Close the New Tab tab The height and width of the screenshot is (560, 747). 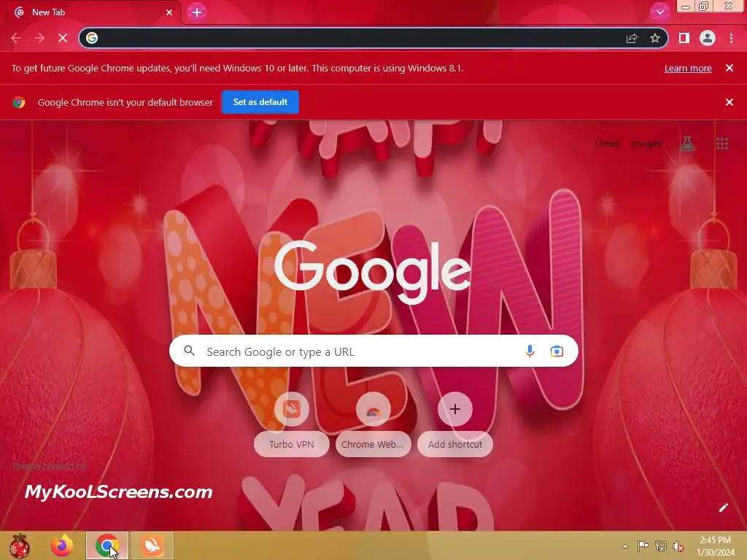[169, 12]
